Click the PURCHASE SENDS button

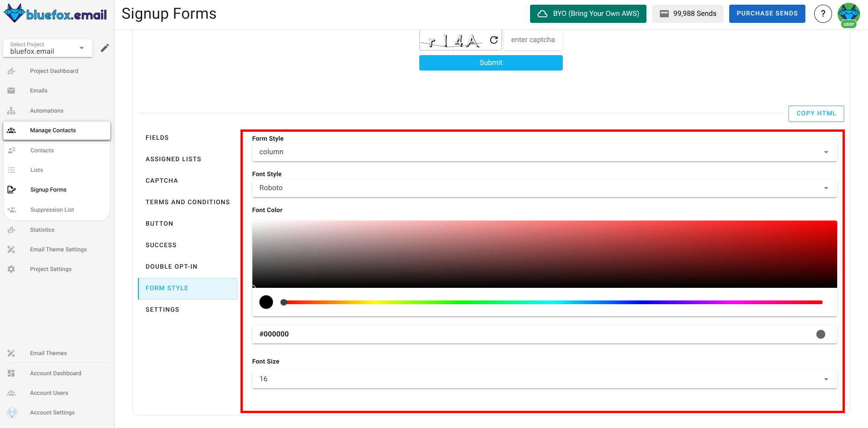[x=767, y=14]
